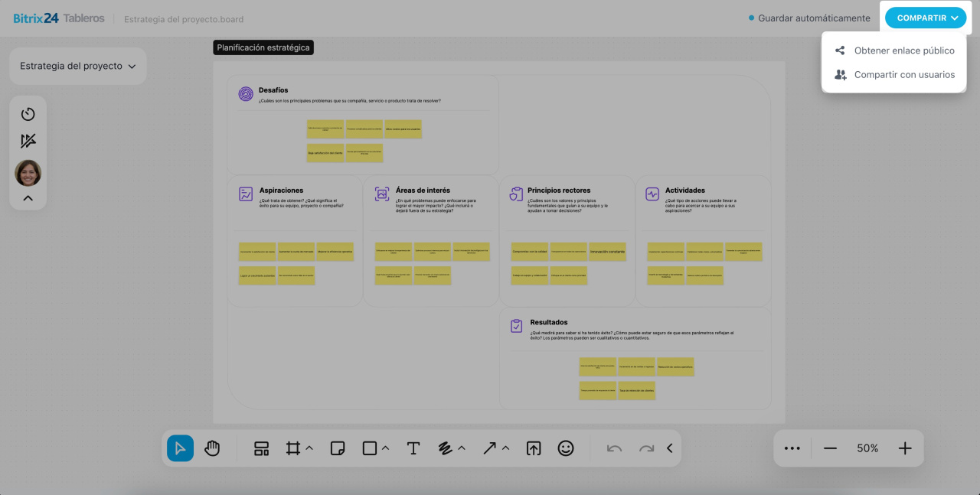
Task: Open the emoji sticker picker
Action: (566, 448)
